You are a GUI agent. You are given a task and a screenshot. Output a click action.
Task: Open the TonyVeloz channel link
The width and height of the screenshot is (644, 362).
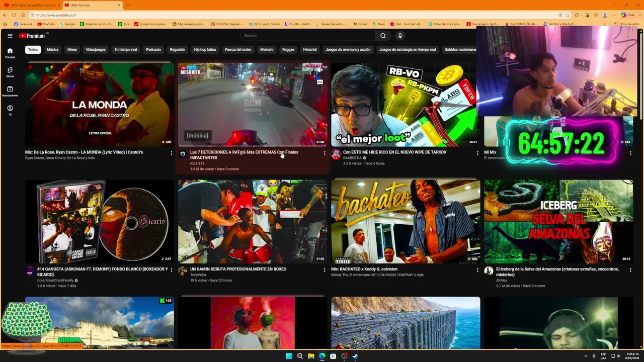point(198,275)
